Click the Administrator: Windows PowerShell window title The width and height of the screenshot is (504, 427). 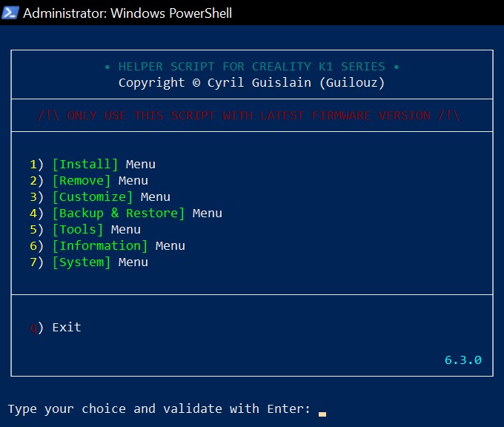tap(127, 13)
